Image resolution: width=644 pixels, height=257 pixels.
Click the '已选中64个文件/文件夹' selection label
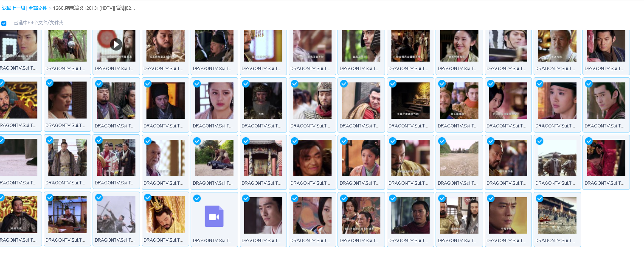point(38,23)
